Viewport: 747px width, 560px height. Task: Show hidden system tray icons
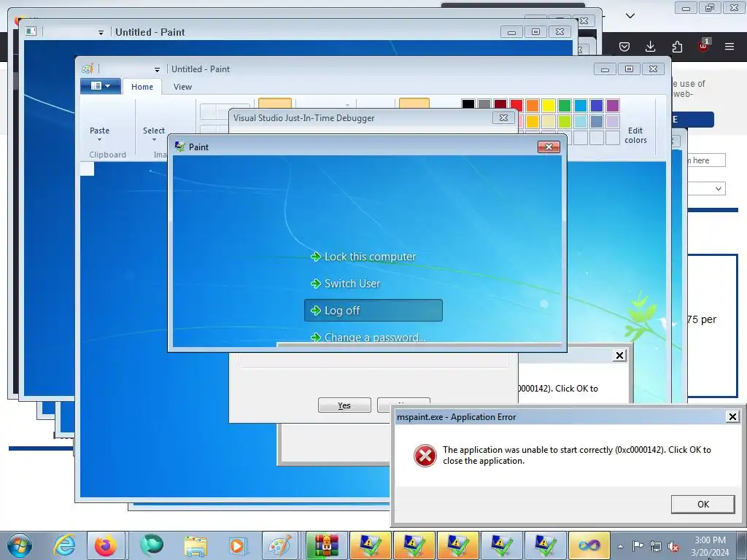coord(620,546)
